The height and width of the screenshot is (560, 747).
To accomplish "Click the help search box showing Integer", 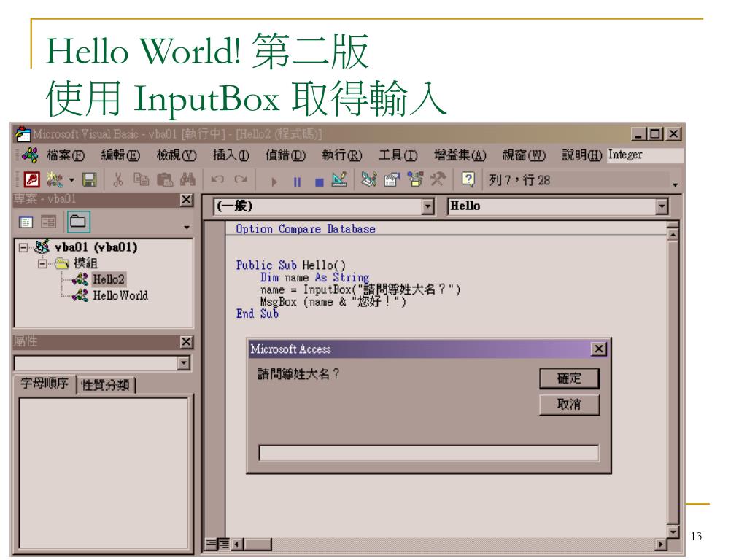I will pos(645,155).
